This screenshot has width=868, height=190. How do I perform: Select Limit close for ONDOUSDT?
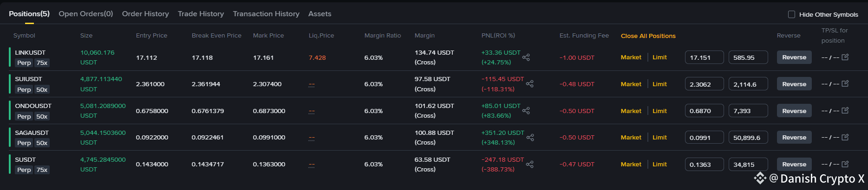(659, 111)
